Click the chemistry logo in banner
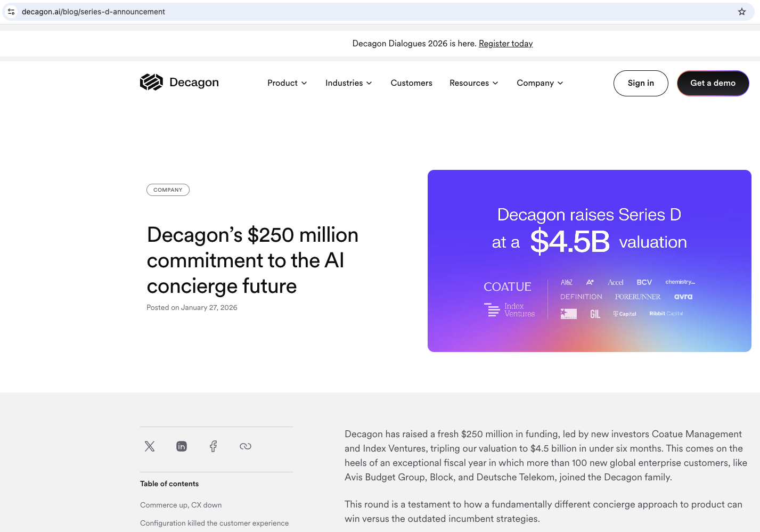The width and height of the screenshot is (760, 532). pyautogui.click(x=680, y=282)
